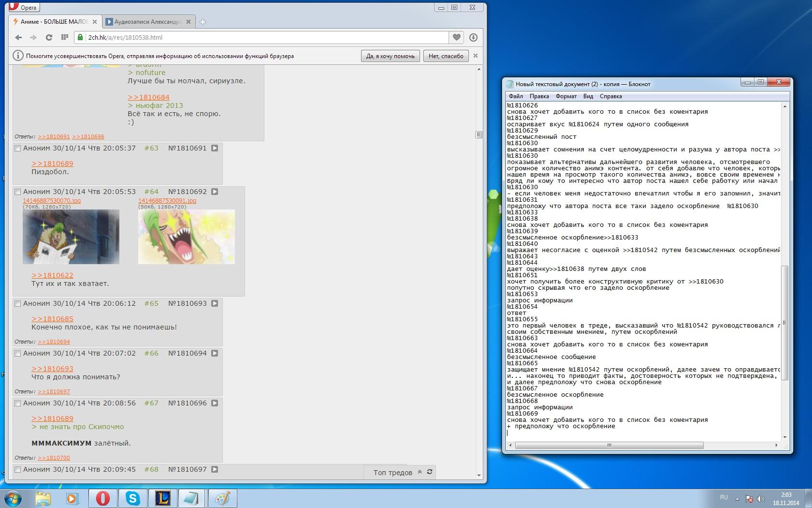Open the media player taskbar icon

pyautogui.click(x=72, y=498)
